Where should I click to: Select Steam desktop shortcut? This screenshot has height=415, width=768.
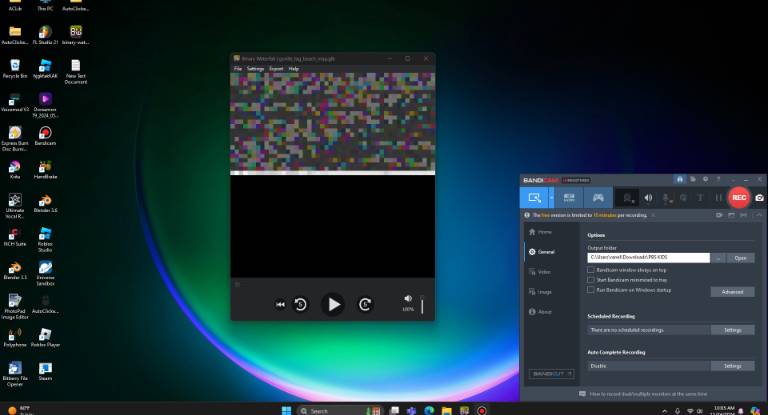(x=45, y=371)
